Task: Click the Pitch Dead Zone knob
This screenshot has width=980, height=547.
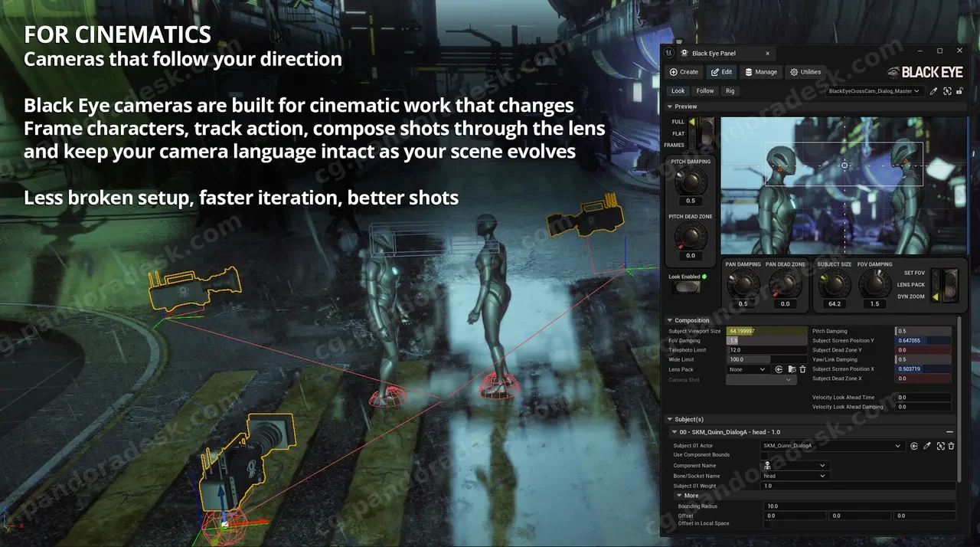Action: (x=691, y=237)
